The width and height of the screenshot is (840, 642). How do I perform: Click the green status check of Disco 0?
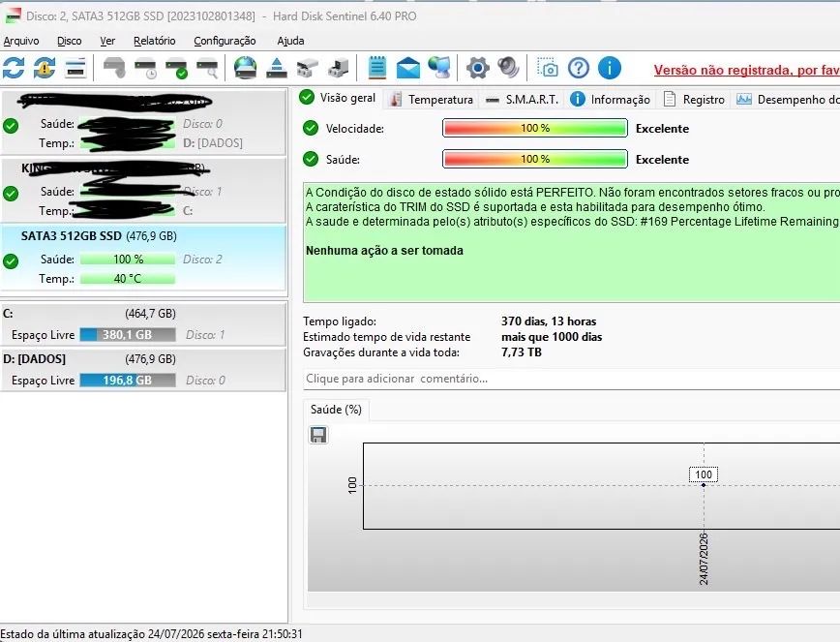pyautogui.click(x=11, y=126)
